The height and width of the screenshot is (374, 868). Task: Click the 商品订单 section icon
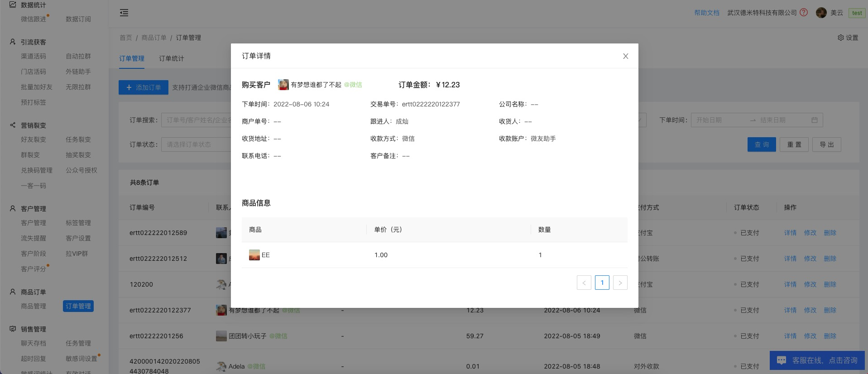coord(13,292)
